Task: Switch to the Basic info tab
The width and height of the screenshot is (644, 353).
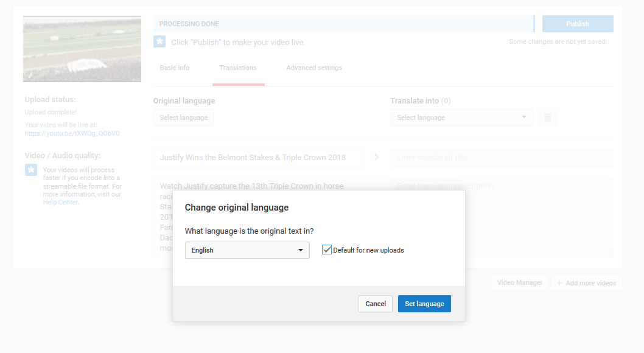Action: click(175, 68)
